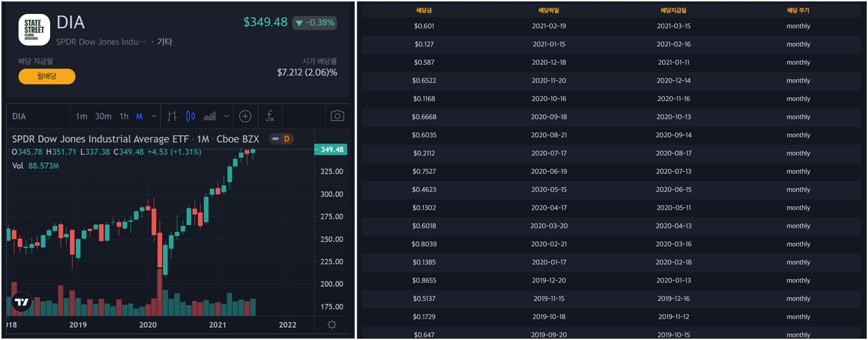Click payment date 2019-11-12

click(x=673, y=317)
